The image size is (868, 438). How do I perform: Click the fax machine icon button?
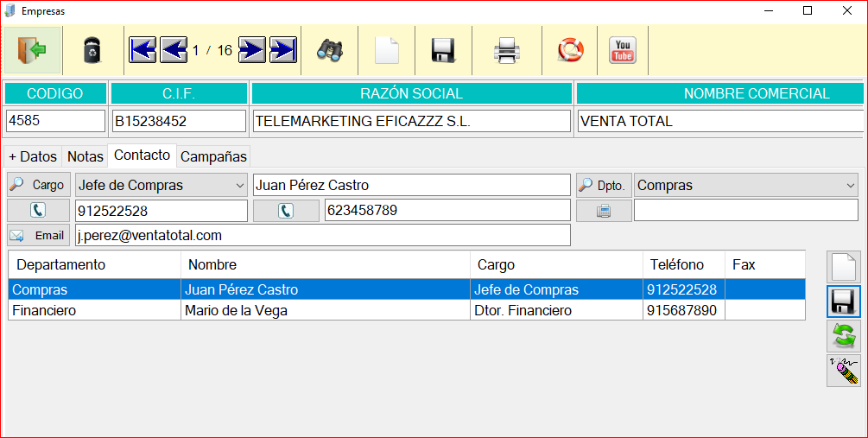point(604,211)
